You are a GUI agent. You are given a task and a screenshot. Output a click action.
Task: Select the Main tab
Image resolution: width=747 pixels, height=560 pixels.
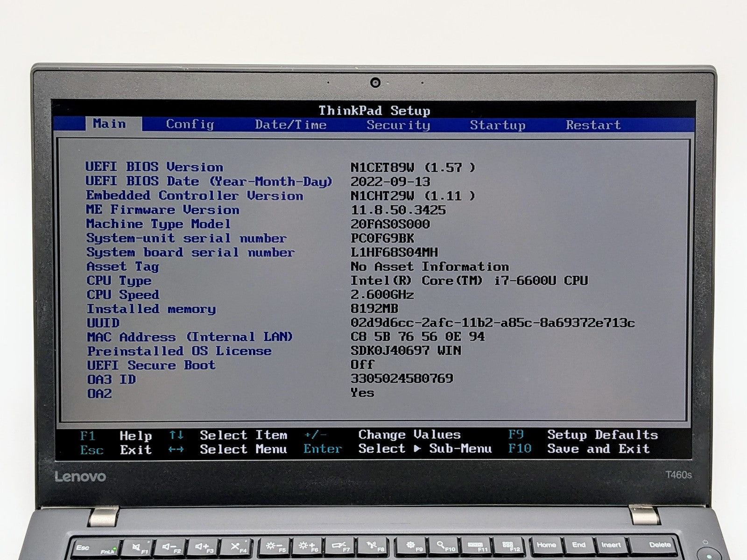[x=110, y=124]
